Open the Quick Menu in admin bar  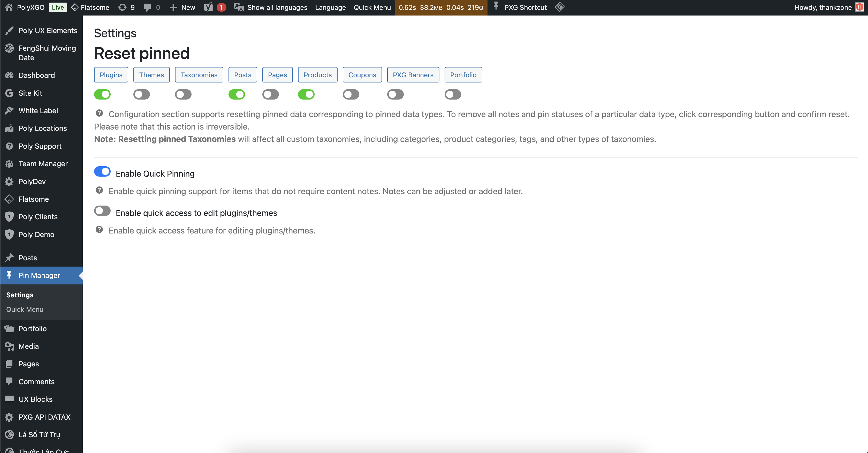(x=372, y=7)
